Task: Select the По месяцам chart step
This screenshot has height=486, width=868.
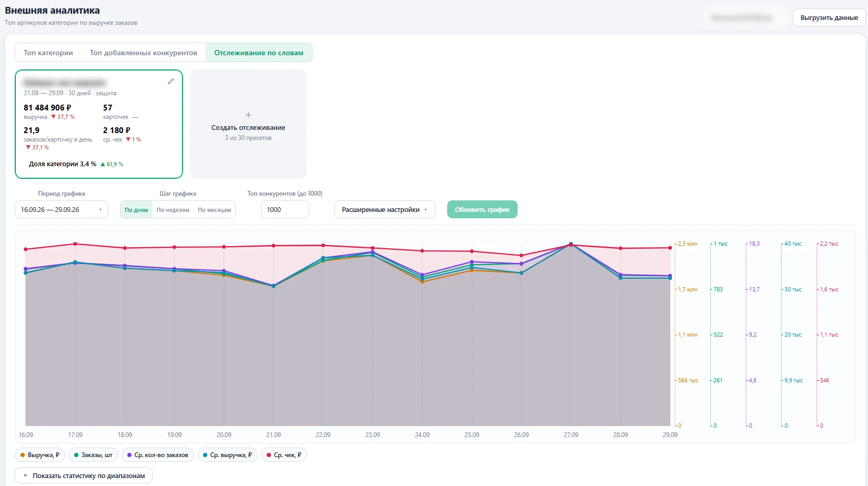Action: click(214, 210)
